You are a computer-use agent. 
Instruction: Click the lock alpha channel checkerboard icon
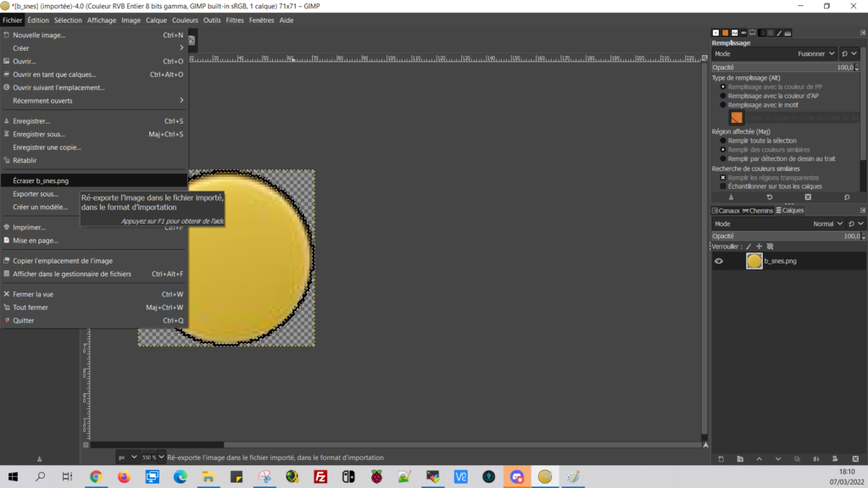[770, 247]
